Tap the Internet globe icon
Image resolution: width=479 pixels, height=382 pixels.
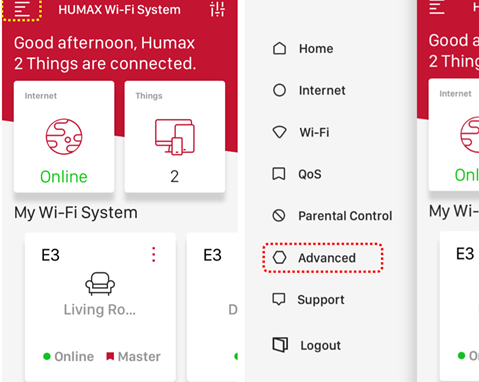(64, 136)
